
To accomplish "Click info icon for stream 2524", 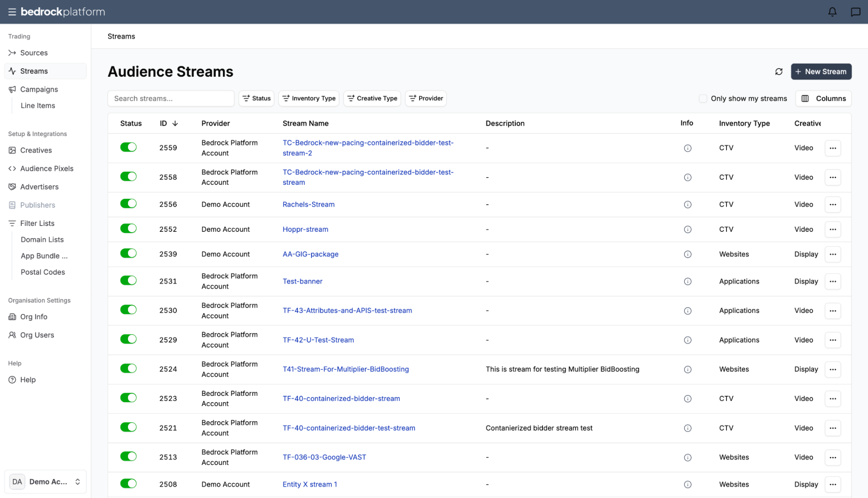I will coord(688,369).
